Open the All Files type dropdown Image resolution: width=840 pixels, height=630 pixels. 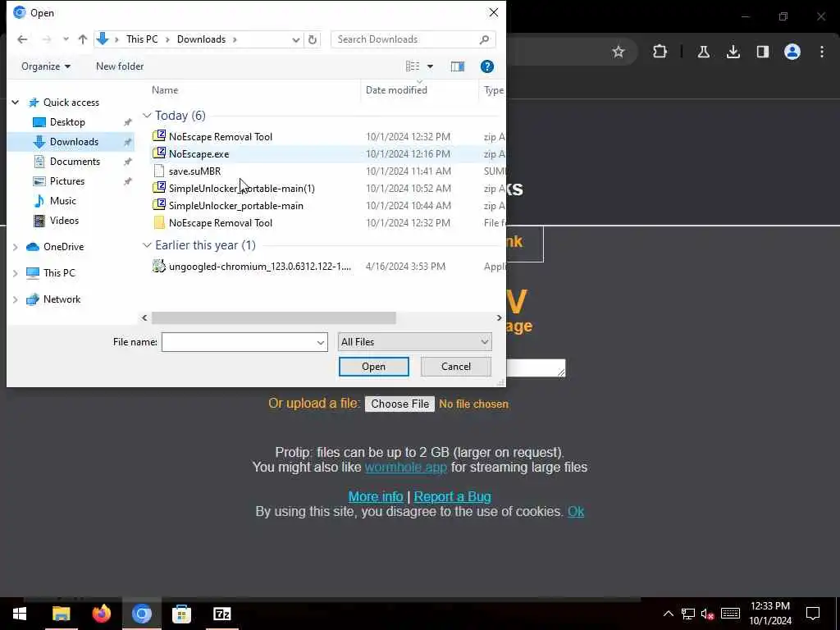pos(414,342)
